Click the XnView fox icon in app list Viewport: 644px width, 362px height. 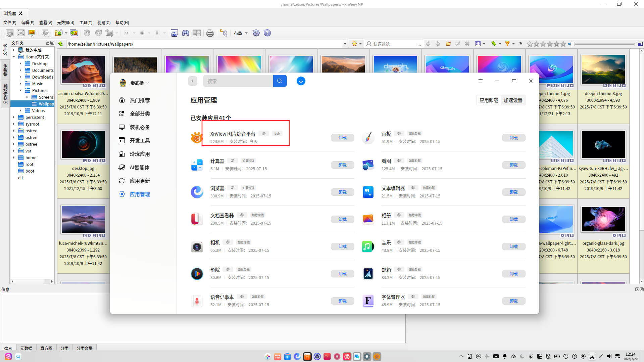click(x=197, y=138)
